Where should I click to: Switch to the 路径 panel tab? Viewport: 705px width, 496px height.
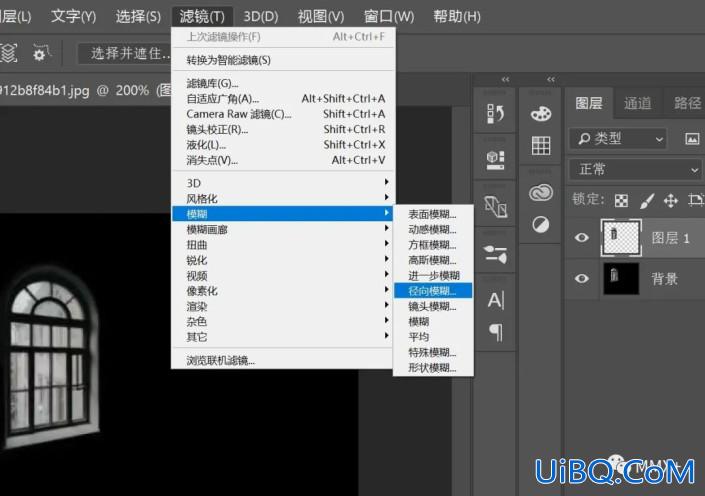tap(686, 103)
